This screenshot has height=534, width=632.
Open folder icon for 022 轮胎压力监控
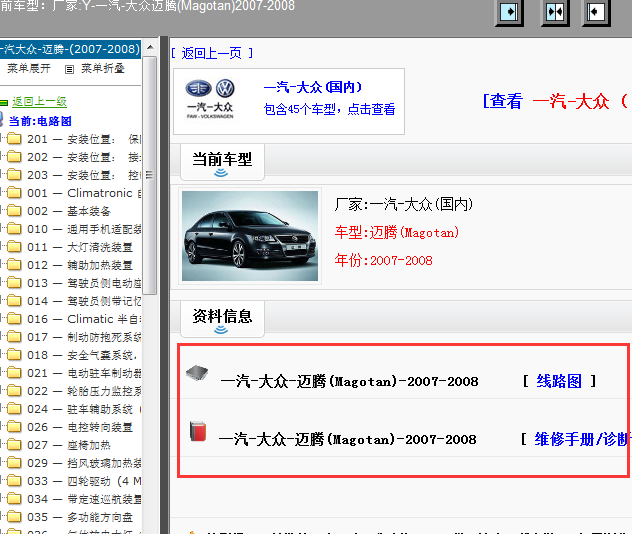pyautogui.click(x=14, y=391)
